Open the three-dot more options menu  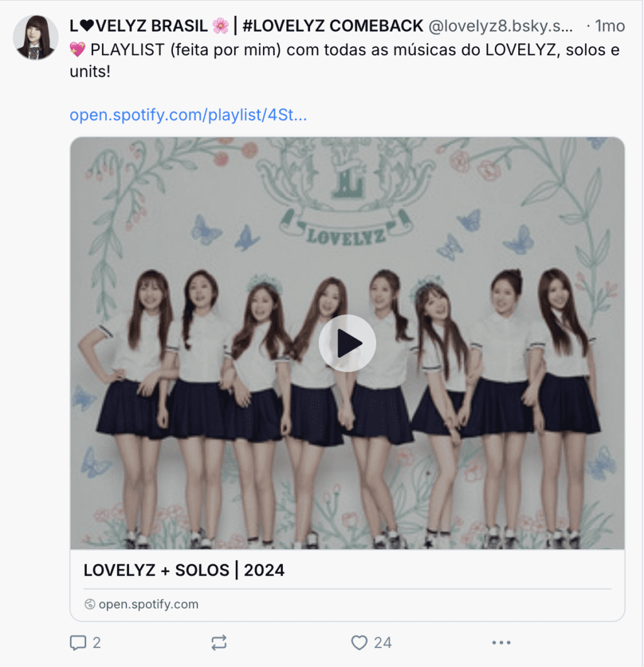501,642
